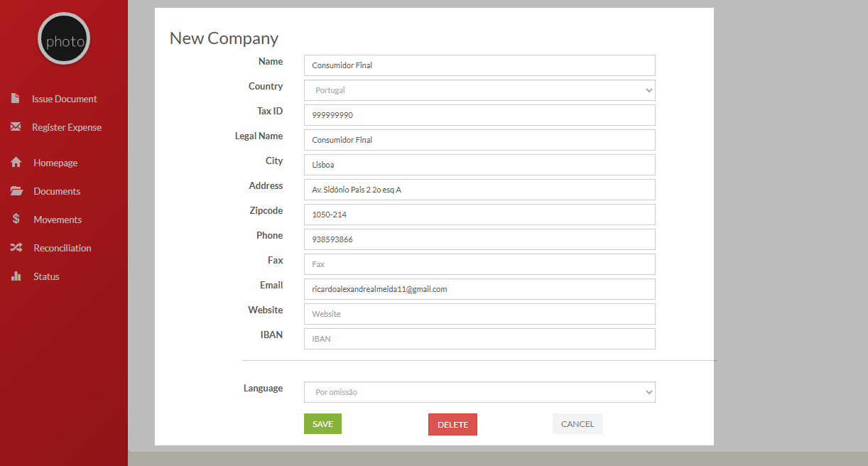The width and height of the screenshot is (868, 466).
Task: Click the Reconciliation shuffle icon
Action: 16,248
